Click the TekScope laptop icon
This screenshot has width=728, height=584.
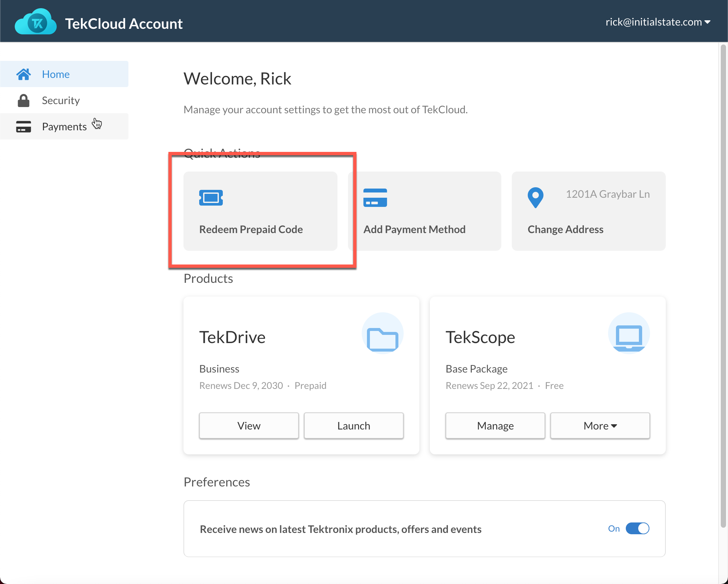pos(628,338)
